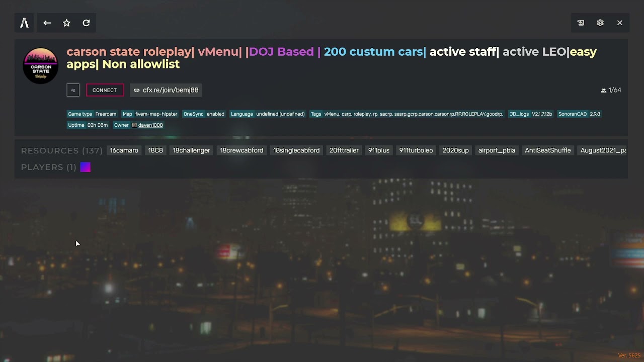Click the Carson State server logo
644x362 pixels.
click(41, 65)
